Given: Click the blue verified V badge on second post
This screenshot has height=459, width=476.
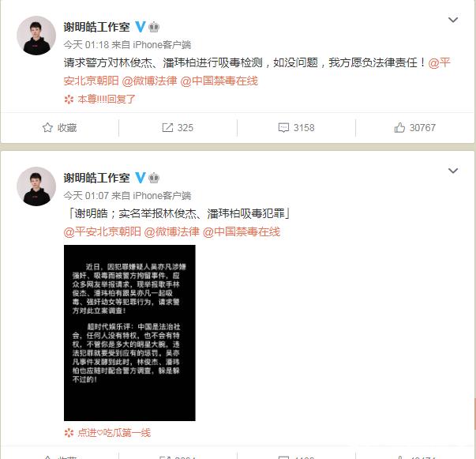Looking at the screenshot, I should click(x=140, y=178).
